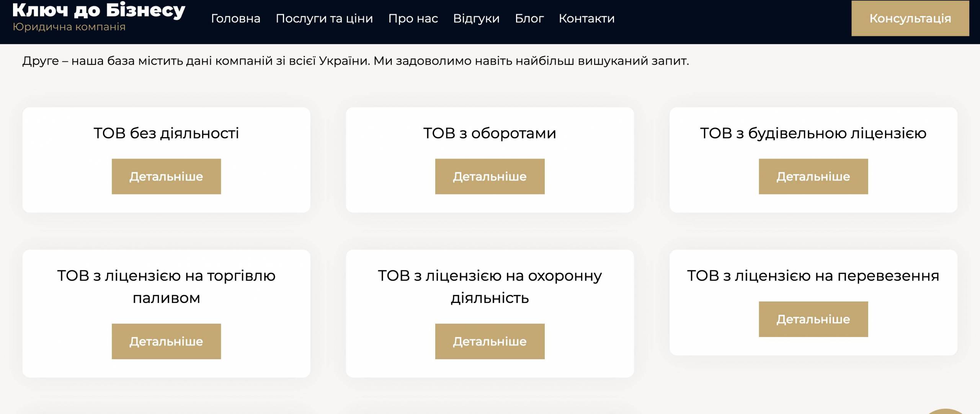Click the "ТОВ з будівельною ліцензією" card title
This screenshot has height=414, width=980.
coord(813,133)
